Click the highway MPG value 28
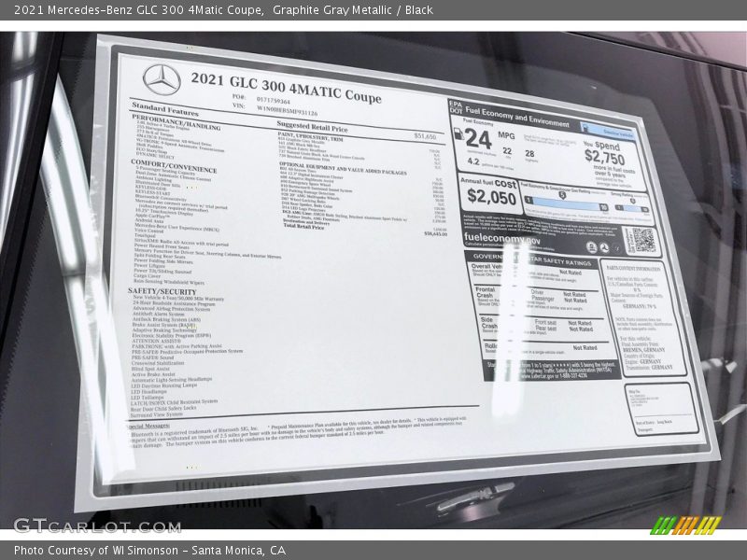This screenshot has height=560, width=747. pos(529,153)
